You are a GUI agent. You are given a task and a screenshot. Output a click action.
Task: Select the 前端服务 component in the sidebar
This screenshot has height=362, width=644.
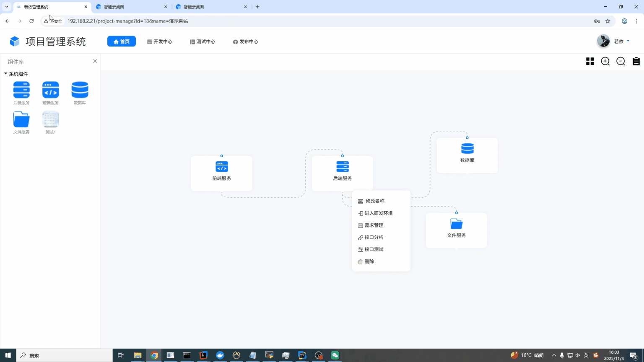pyautogui.click(x=51, y=90)
